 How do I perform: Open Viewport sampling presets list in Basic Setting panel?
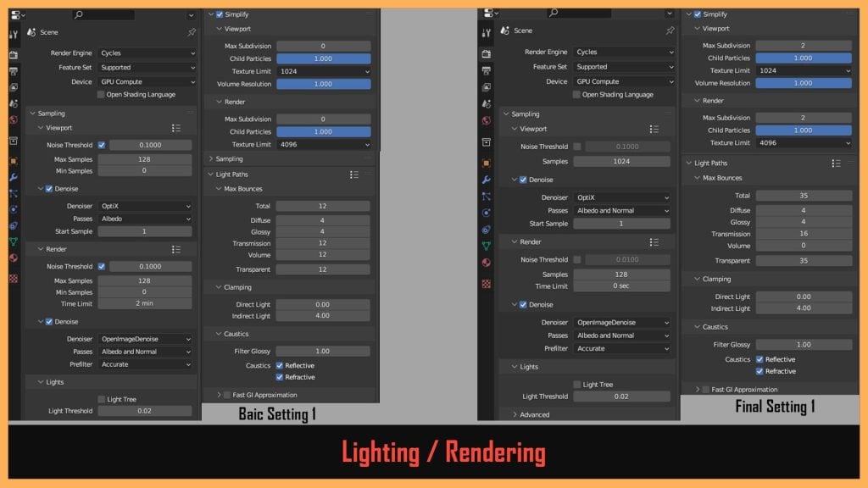tap(176, 128)
